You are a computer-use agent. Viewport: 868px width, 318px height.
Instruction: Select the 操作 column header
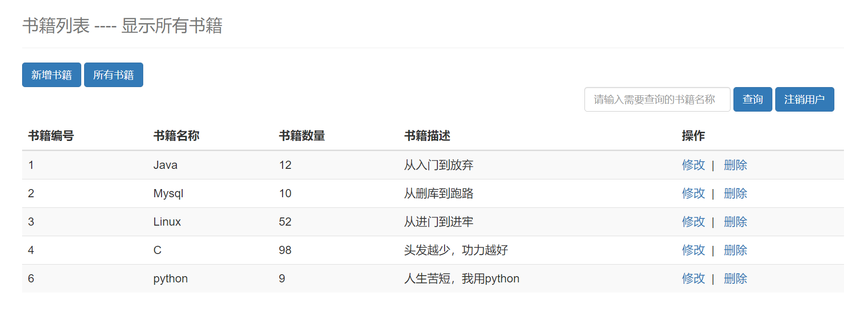pyautogui.click(x=693, y=136)
